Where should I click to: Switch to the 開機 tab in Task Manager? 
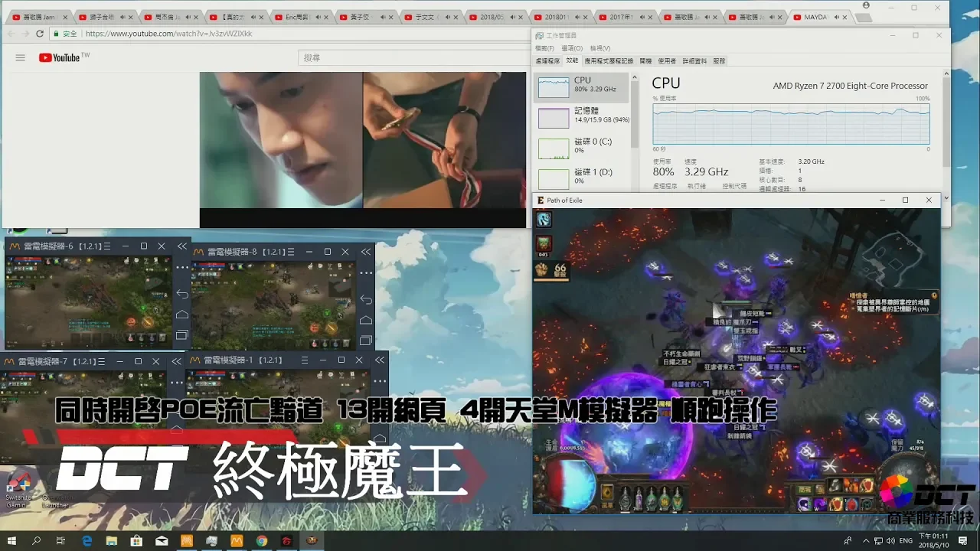[645, 60]
